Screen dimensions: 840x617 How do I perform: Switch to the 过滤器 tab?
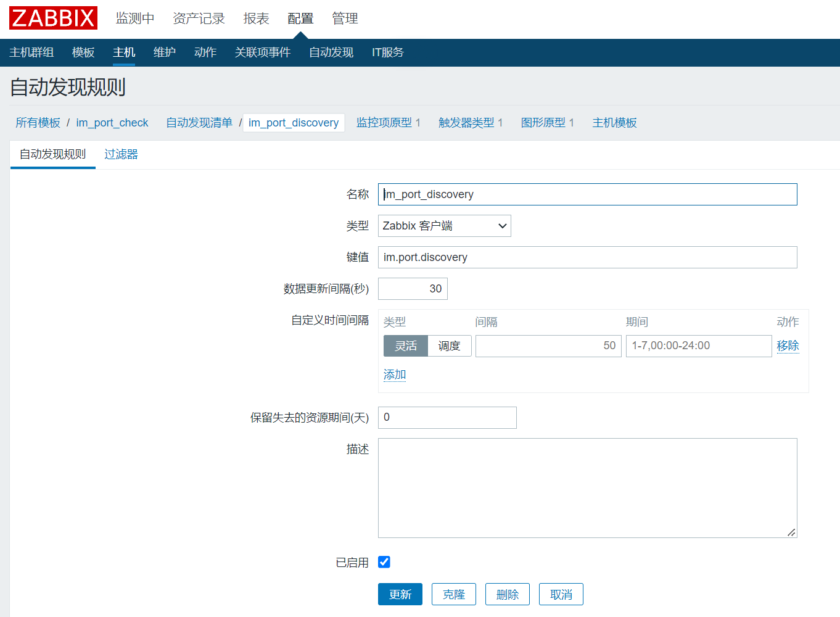click(x=121, y=154)
